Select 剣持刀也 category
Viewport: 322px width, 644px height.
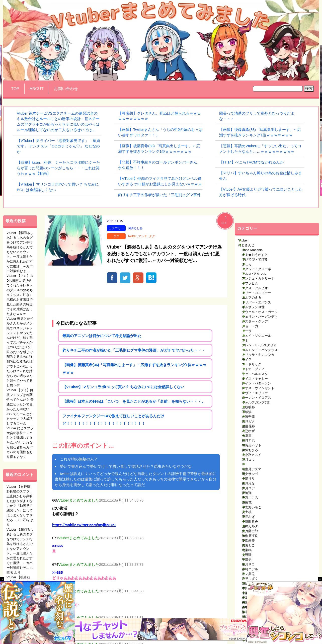pyautogui.click(x=248, y=440)
